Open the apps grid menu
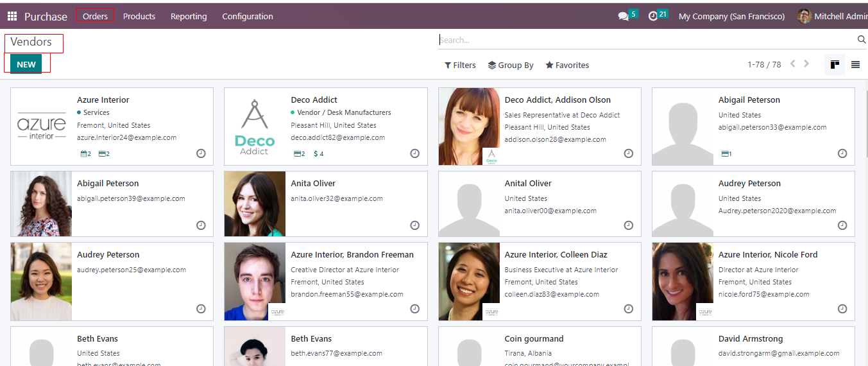 tap(12, 17)
